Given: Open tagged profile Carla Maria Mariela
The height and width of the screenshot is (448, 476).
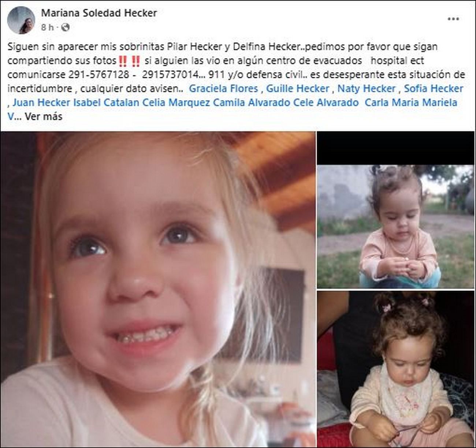Looking at the screenshot, I should click(x=411, y=102).
